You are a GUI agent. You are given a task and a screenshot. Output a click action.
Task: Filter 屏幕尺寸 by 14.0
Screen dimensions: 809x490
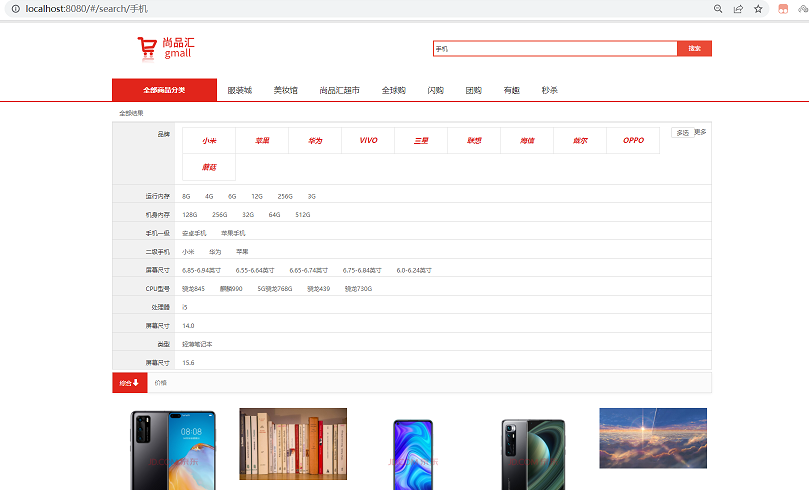[188, 325]
